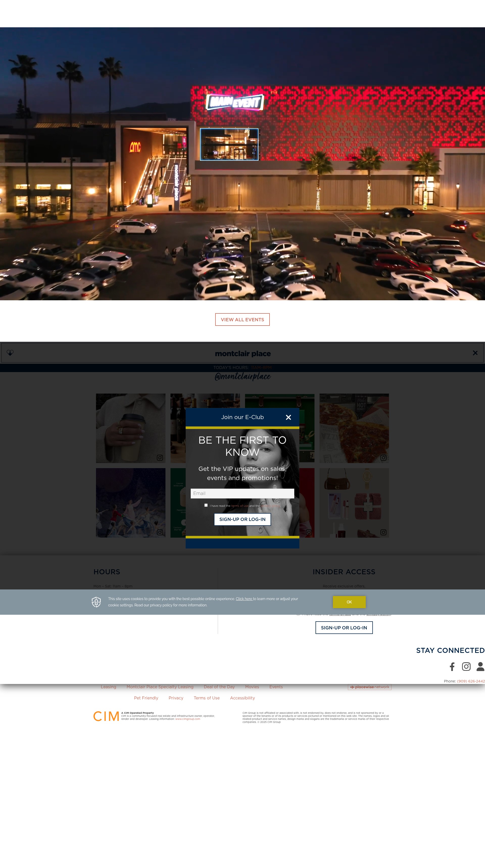Open the terms of use link in popup
Viewport: 485px width, 868px height.
click(240, 506)
